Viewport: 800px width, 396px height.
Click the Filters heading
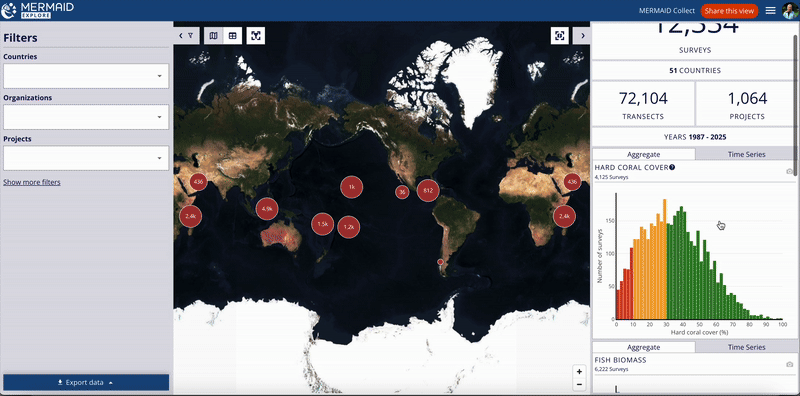tap(20, 38)
